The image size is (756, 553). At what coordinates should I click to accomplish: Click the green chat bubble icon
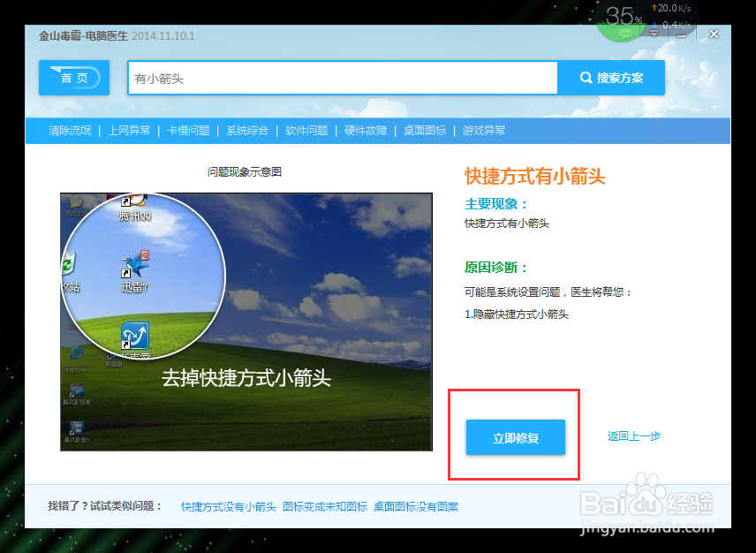tap(626, 34)
